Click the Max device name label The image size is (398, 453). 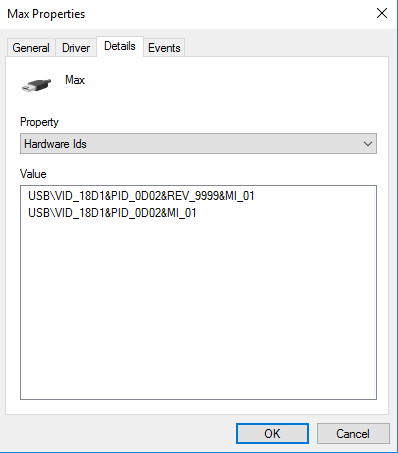pyautogui.click(x=75, y=80)
